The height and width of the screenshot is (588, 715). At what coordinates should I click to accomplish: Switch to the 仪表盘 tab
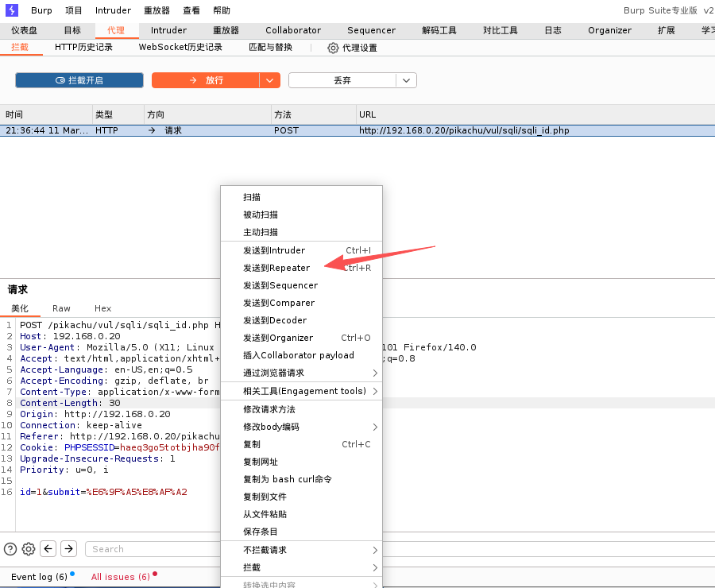[24, 30]
